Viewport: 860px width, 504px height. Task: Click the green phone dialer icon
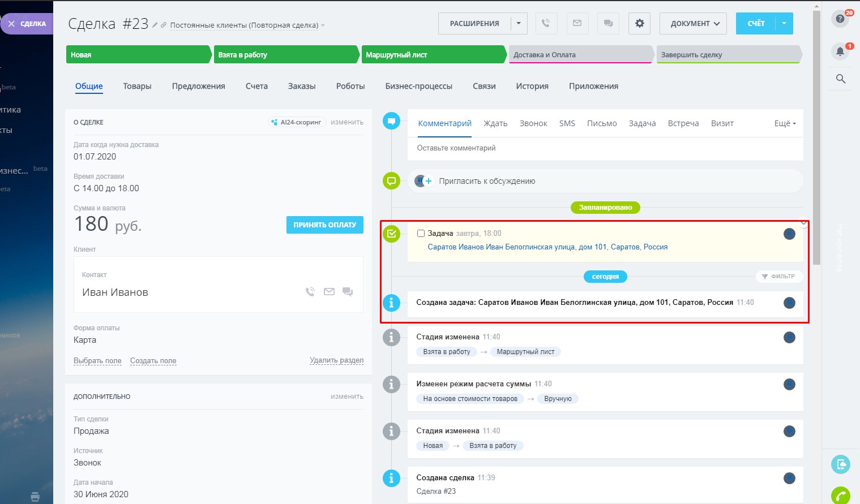click(x=841, y=496)
